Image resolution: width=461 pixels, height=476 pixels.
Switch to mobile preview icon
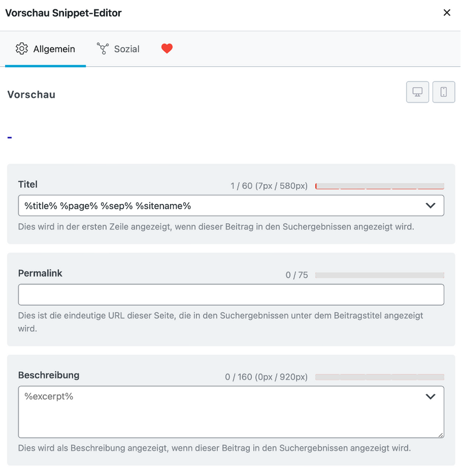pyautogui.click(x=443, y=92)
